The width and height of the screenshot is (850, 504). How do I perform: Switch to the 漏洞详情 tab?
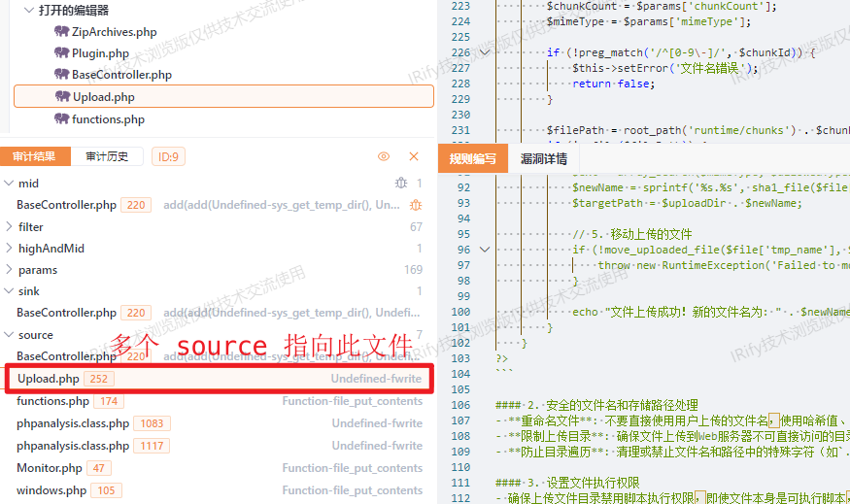[x=544, y=158]
